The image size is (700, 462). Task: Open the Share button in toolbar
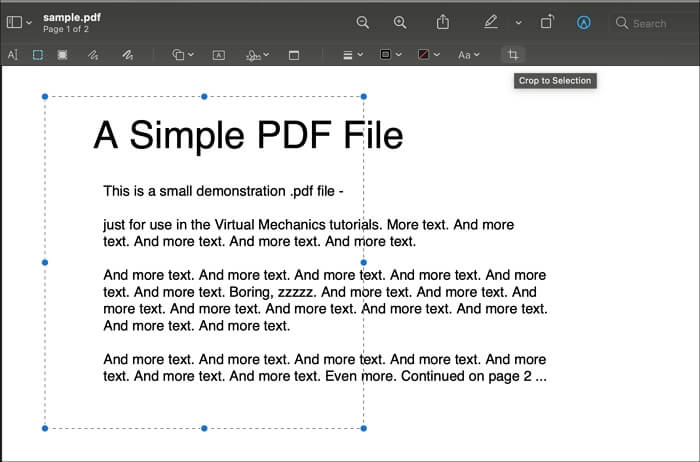443,22
